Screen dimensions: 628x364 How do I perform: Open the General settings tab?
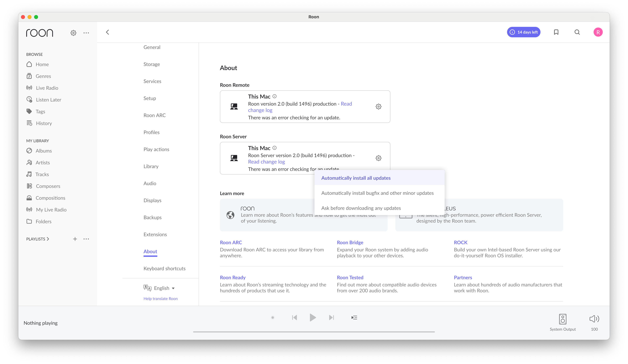coord(152,47)
